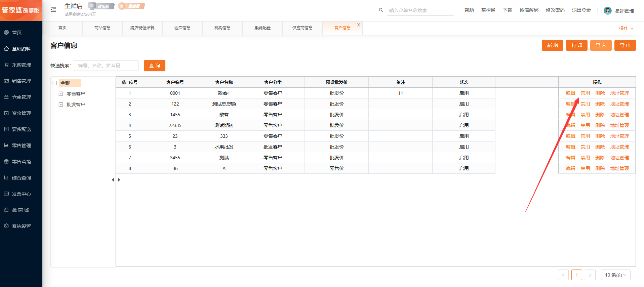
Task: Select the 全部 tree item
Action: point(70,83)
